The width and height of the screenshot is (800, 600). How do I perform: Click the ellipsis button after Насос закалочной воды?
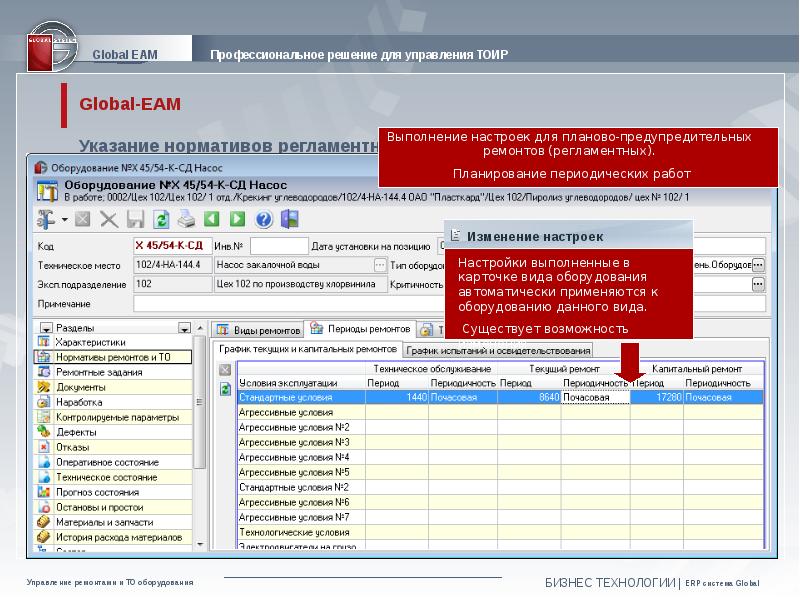pyautogui.click(x=380, y=265)
